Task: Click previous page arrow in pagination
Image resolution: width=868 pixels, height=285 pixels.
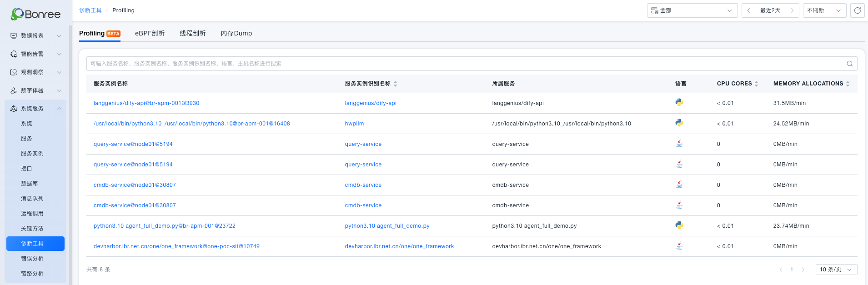Action: pyautogui.click(x=781, y=270)
